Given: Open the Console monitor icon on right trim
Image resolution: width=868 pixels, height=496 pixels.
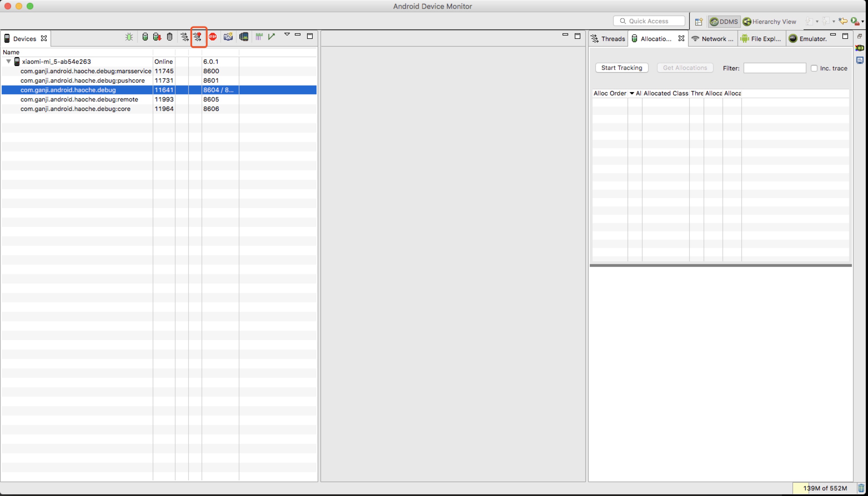Looking at the screenshot, I should (859, 60).
